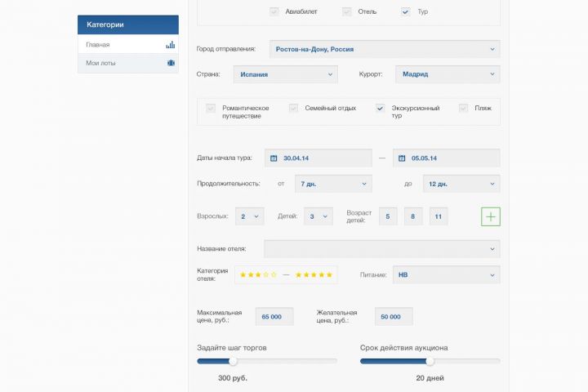Viewport: 588px width, 392px height.
Task: Open the Страна dropdown showing Испания
Action: point(285,74)
